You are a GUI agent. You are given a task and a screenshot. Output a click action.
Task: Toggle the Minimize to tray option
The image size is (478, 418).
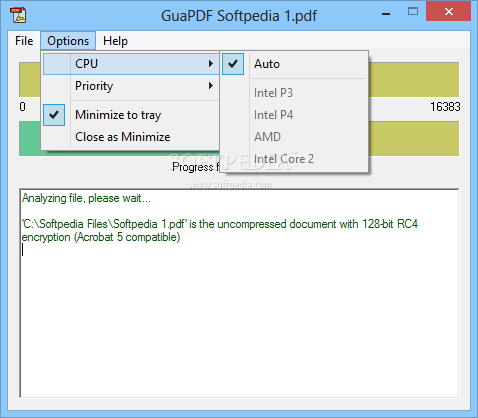pyautogui.click(x=131, y=115)
